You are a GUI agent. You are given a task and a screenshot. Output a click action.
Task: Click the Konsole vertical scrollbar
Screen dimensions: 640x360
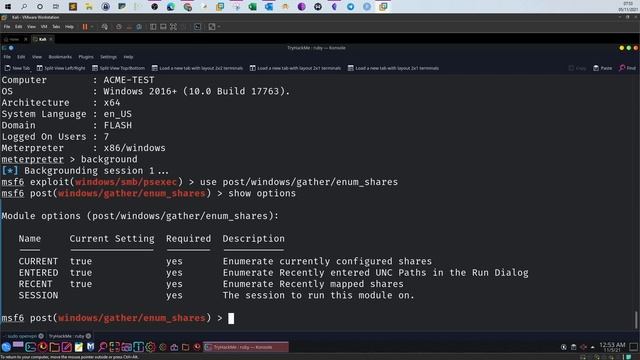point(636,320)
